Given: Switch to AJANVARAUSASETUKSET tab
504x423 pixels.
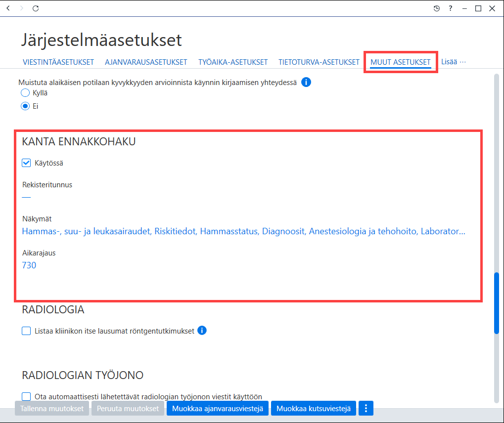Looking at the screenshot, I should point(146,62).
